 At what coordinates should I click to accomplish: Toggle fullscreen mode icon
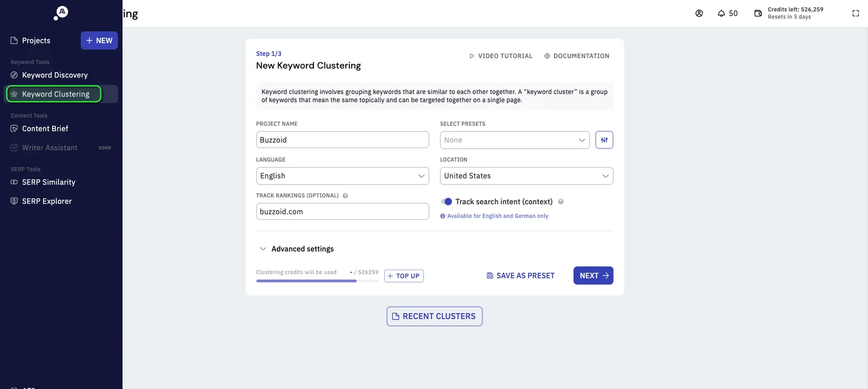856,14
